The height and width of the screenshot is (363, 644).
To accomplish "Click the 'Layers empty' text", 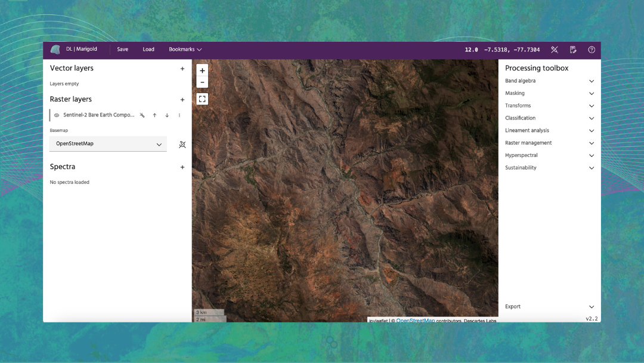I will (x=64, y=84).
